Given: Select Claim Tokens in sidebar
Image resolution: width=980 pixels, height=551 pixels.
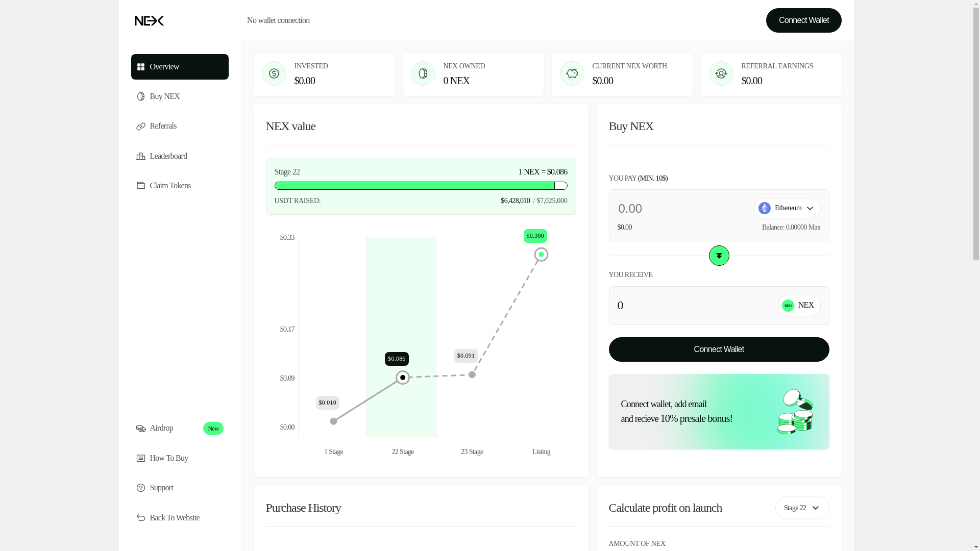Looking at the screenshot, I should (x=180, y=186).
